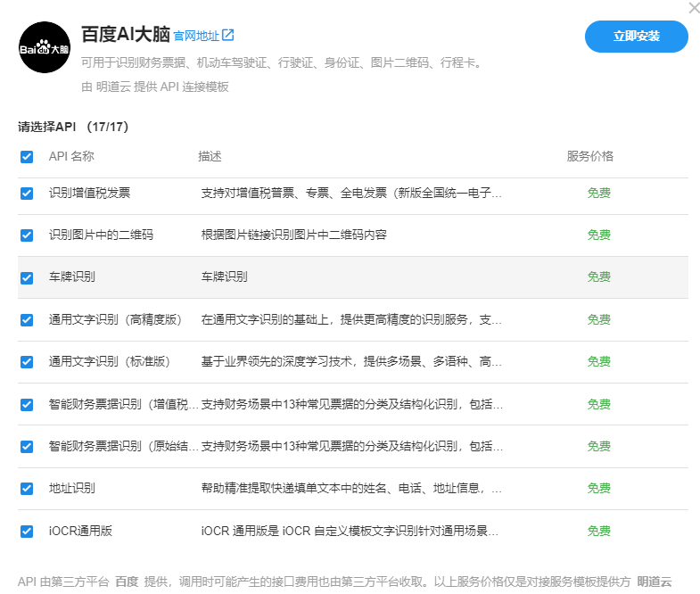700x594 pixels.
Task: Click the 免费 price in iOCR通用版 row
Action: coord(598,531)
